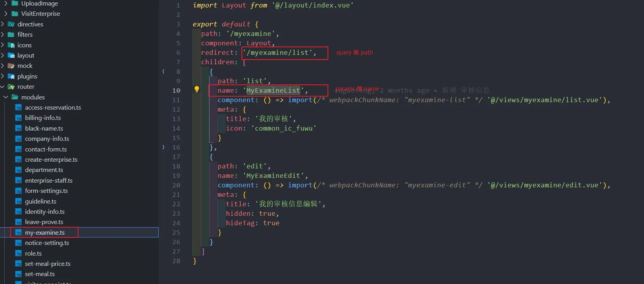The width and height of the screenshot is (644, 284).
Task: Click the directives folder icon
Action: click(11, 24)
